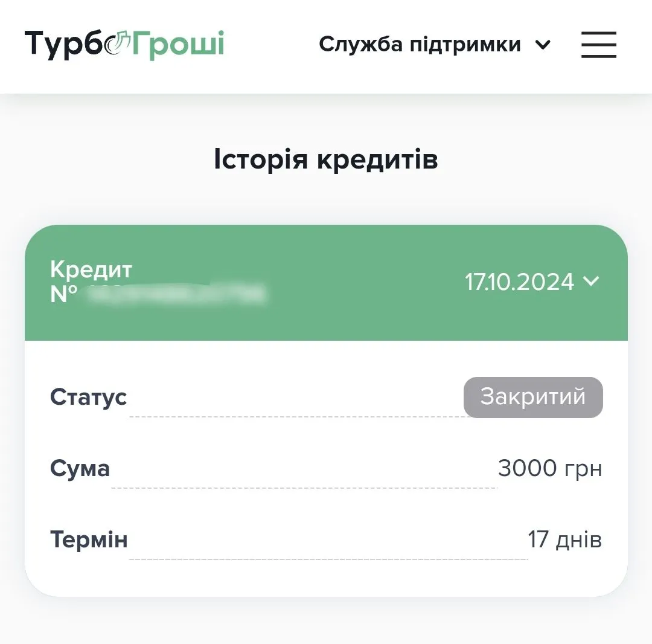The image size is (652, 644).
Task: Click the Статус row label
Action: point(88,397)
